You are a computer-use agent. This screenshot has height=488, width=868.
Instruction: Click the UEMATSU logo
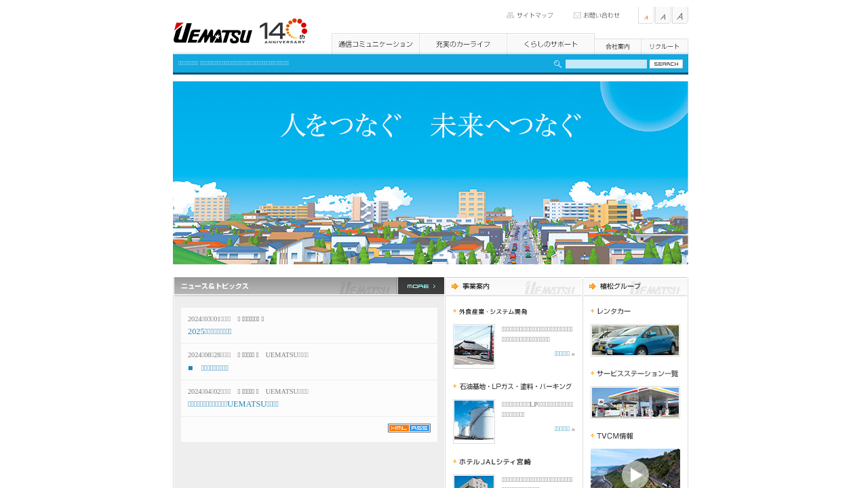[212, 33]
